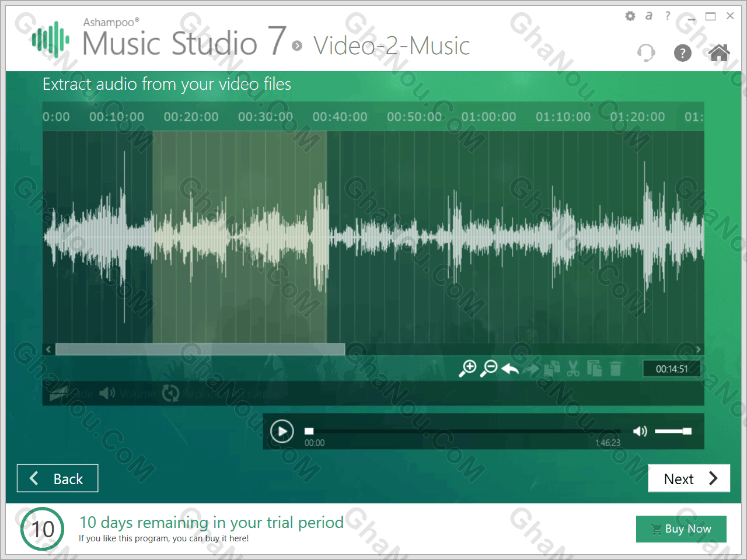
Task: Click the 00:14:51 time field
Action: 672,369
